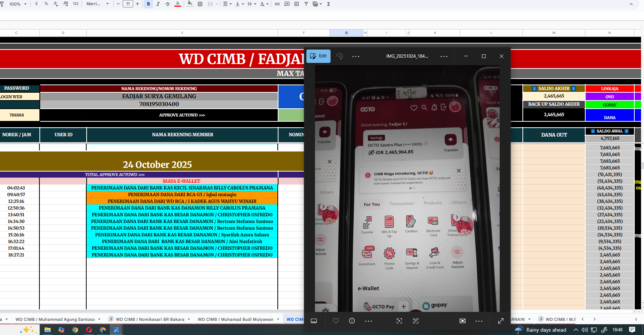
Task: Select the font size field showing 11
Action: click(128, 4)
